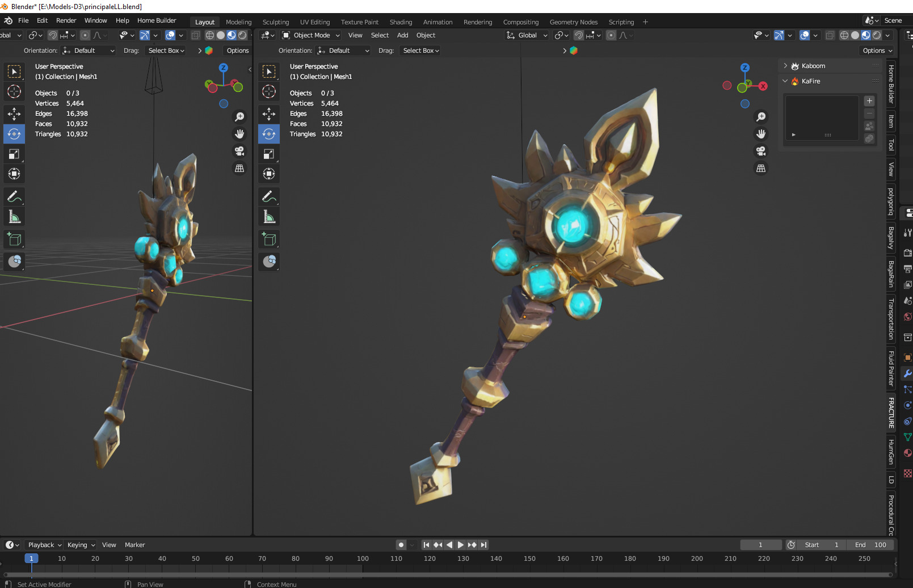Image resolution: width=913 pixels, height=588 pixels.
Task: Select the Annotate tool in right viewport
Action: pos(269,196)
